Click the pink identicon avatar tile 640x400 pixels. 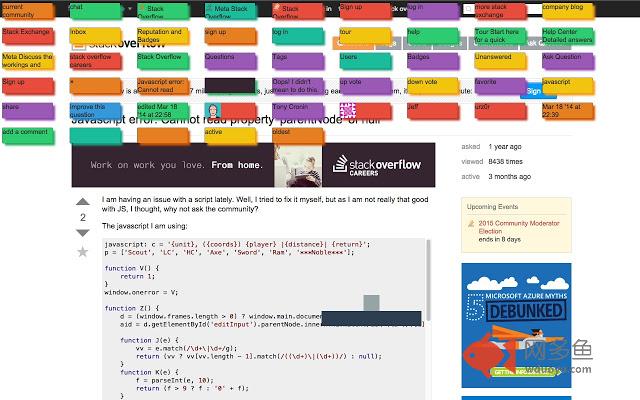pyautogui.click(x=365, y=111)
